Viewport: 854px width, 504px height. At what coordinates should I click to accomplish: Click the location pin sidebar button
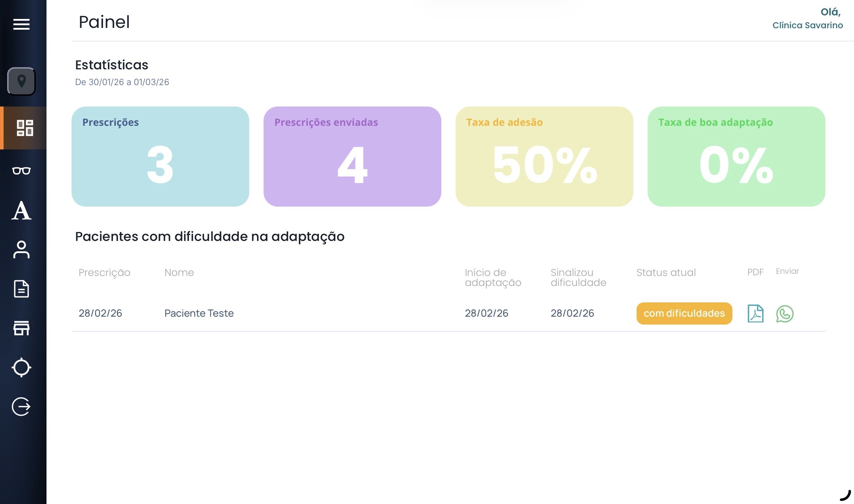pyautogui.click(x=21, y=81)
